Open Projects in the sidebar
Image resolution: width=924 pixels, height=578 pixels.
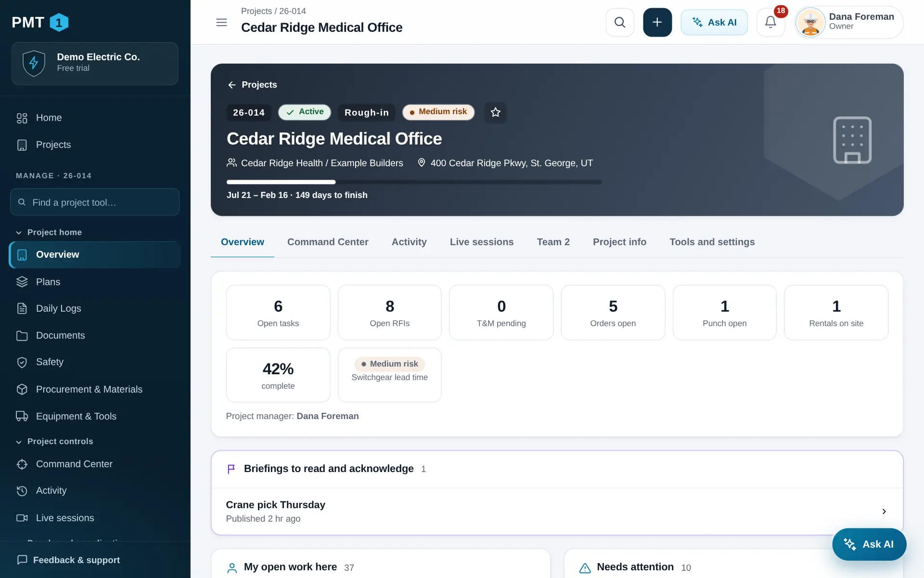click(95, 144)
